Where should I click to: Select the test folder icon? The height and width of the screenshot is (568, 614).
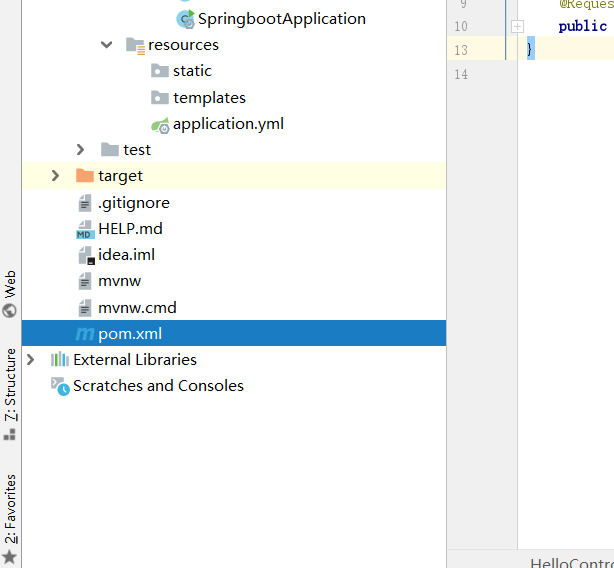[110, 150]
